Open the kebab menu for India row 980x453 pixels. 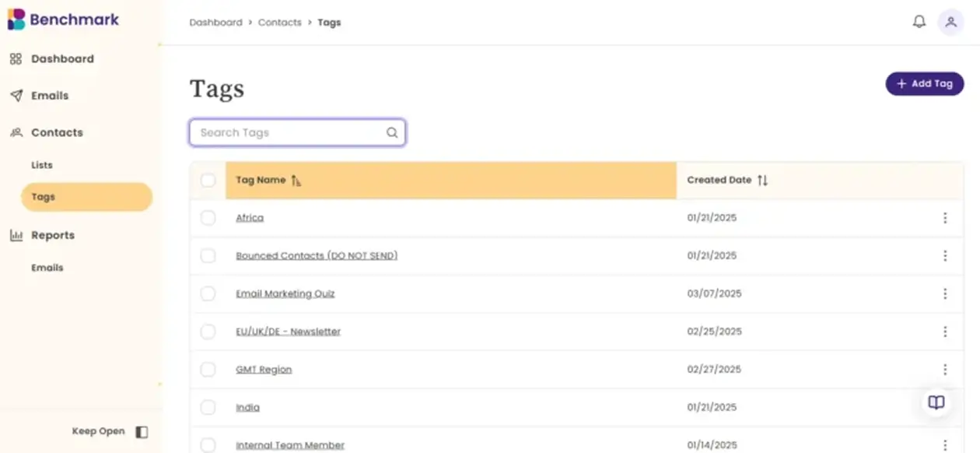(x=945, y=407)
